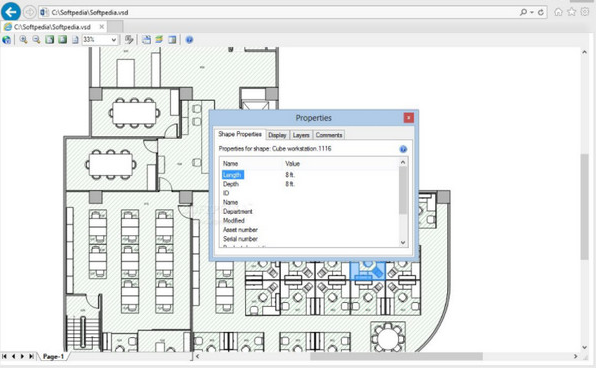Open address bar search dropdown arrow
The width and height of the screenshot is (596, 368).
(532, 13)
